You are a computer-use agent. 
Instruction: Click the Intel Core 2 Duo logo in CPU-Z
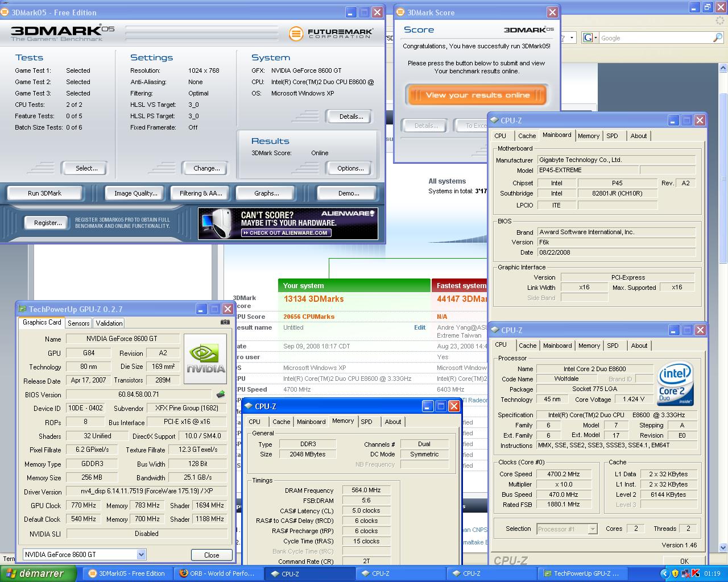point(676,383)
